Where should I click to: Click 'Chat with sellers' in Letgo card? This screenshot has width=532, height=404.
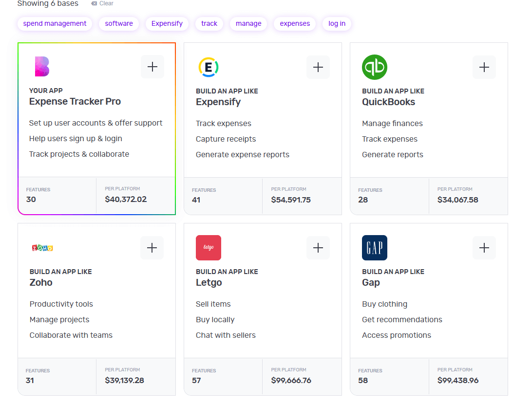(x=226, y=335)
